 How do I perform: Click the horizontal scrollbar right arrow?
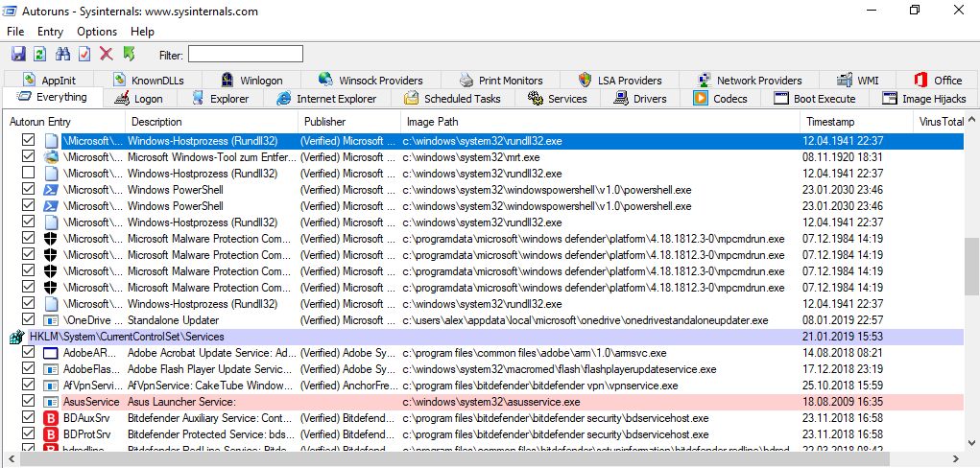click(958, 459)
